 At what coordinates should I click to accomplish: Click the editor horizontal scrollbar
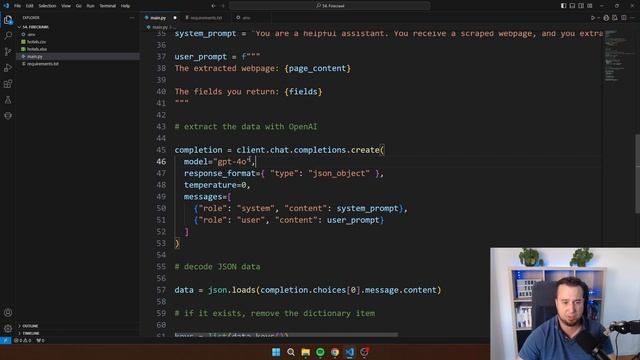[x=286, y=335]
